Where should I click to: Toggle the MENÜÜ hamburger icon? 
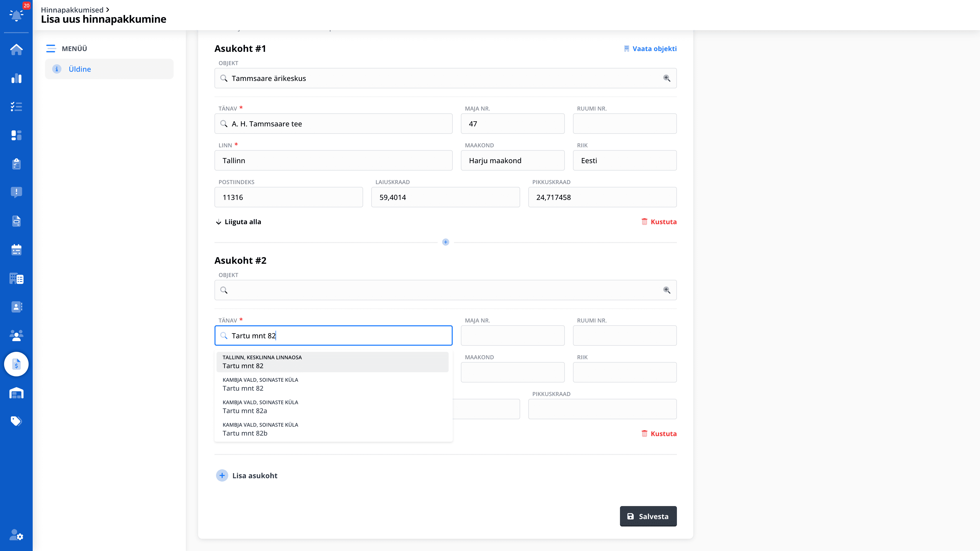pos(51,48)
